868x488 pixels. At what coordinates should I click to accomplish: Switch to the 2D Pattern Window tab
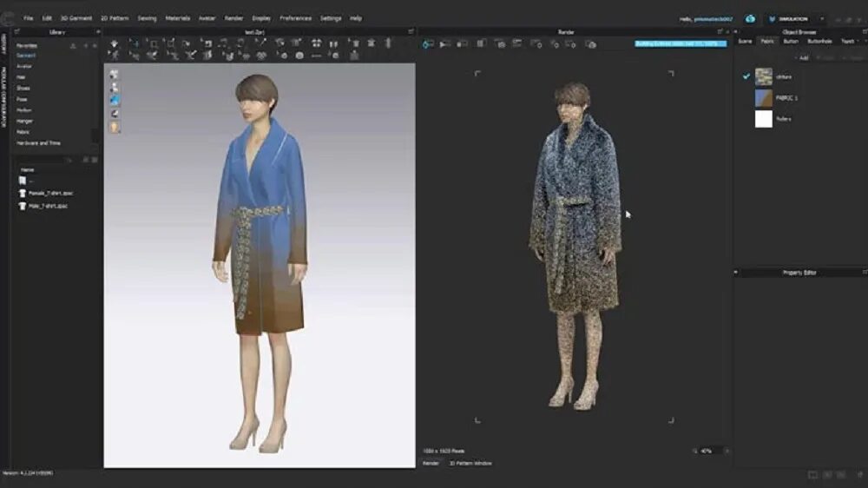pyautogui.click(x=470, y=463)
